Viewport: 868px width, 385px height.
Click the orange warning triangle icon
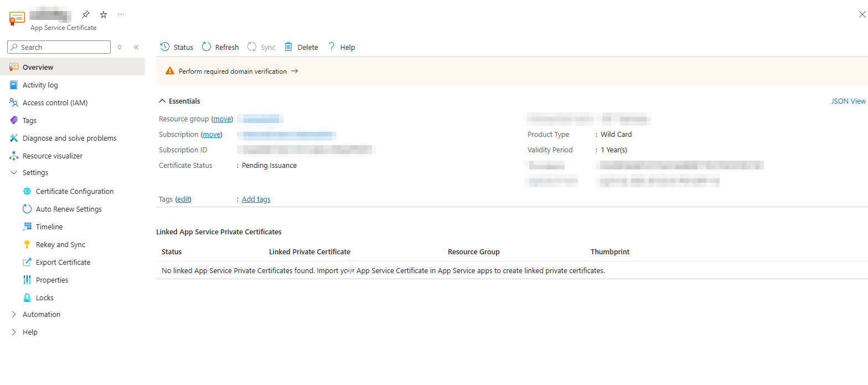coord(170,71)
